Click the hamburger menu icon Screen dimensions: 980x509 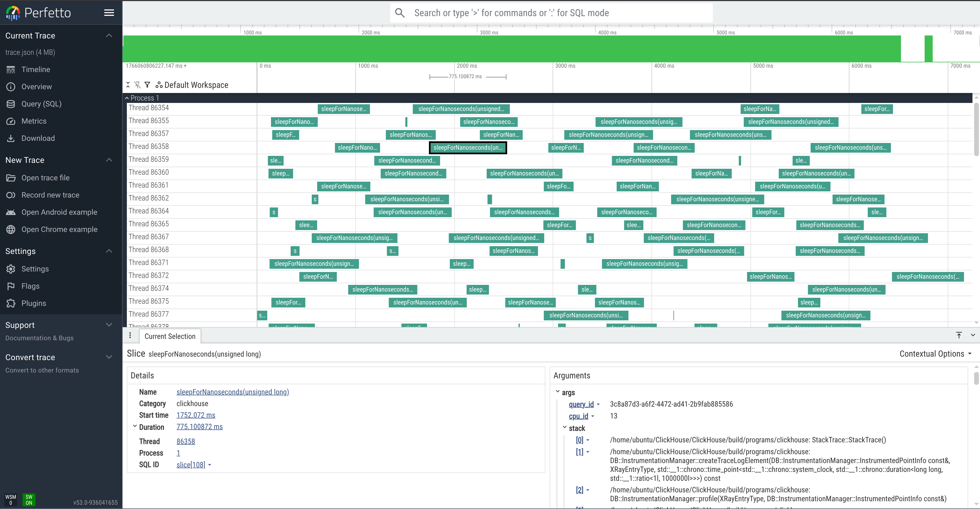coord(109,13)
